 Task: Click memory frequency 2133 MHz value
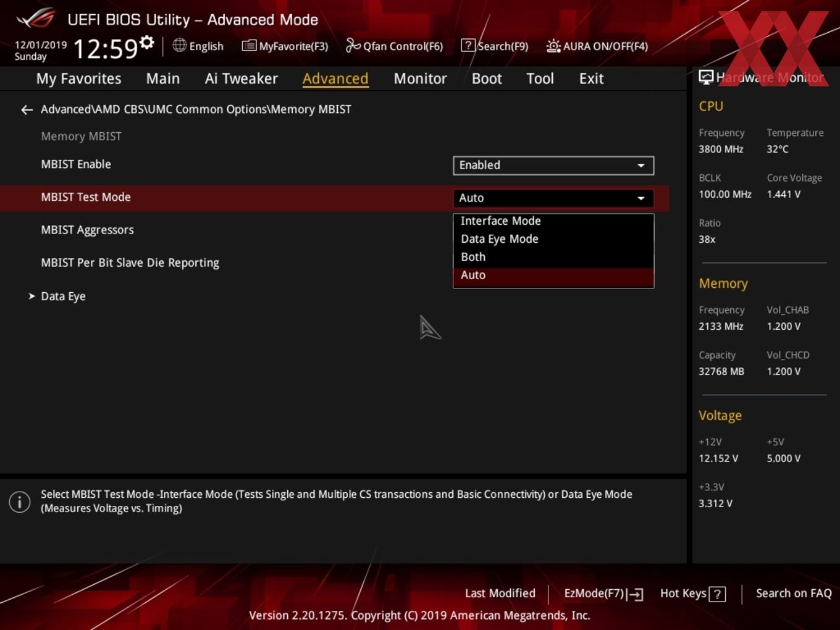coord(721,326)
